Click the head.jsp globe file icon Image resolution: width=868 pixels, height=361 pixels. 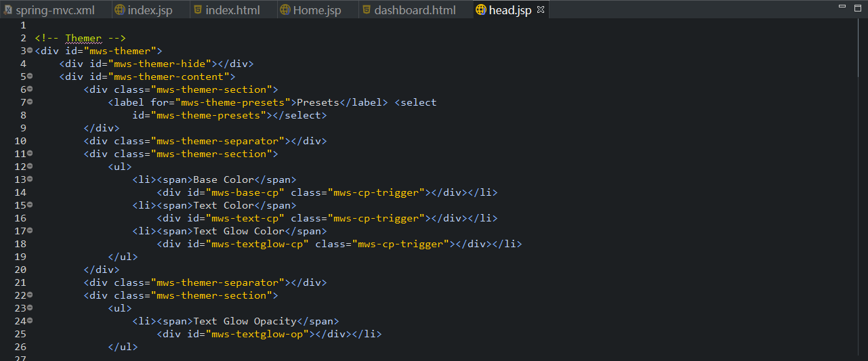click(481, 10)
